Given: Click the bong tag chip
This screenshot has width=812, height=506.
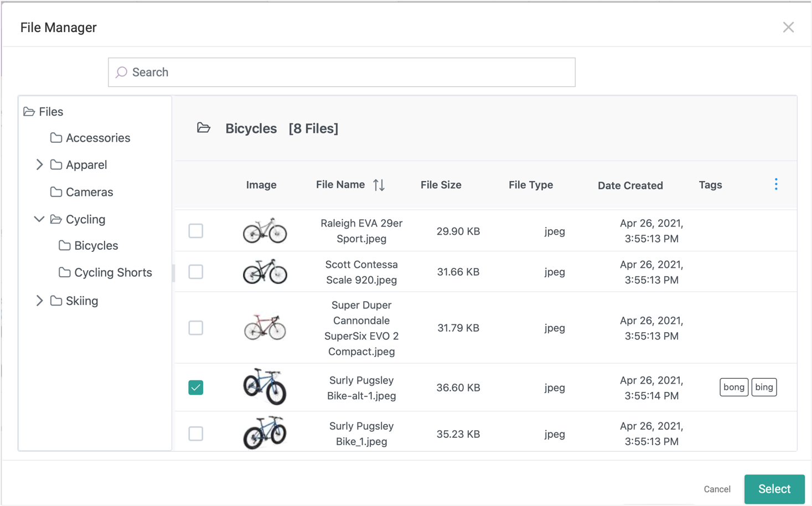Looking at the screenshot, I should 733,387.
